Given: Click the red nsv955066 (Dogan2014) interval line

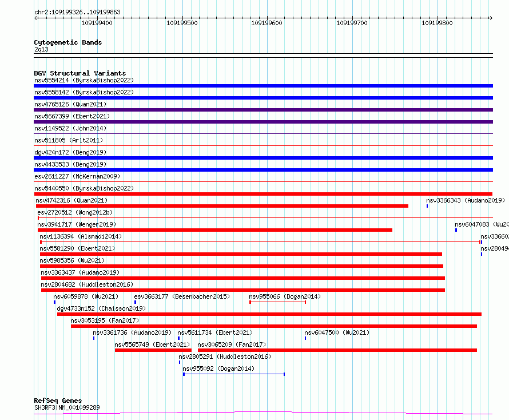Looking at the screenshot, I should [277, 302].
